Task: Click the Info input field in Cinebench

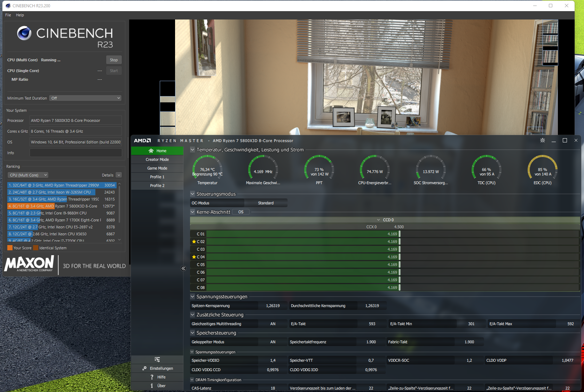Action: [x=76, y=153]
